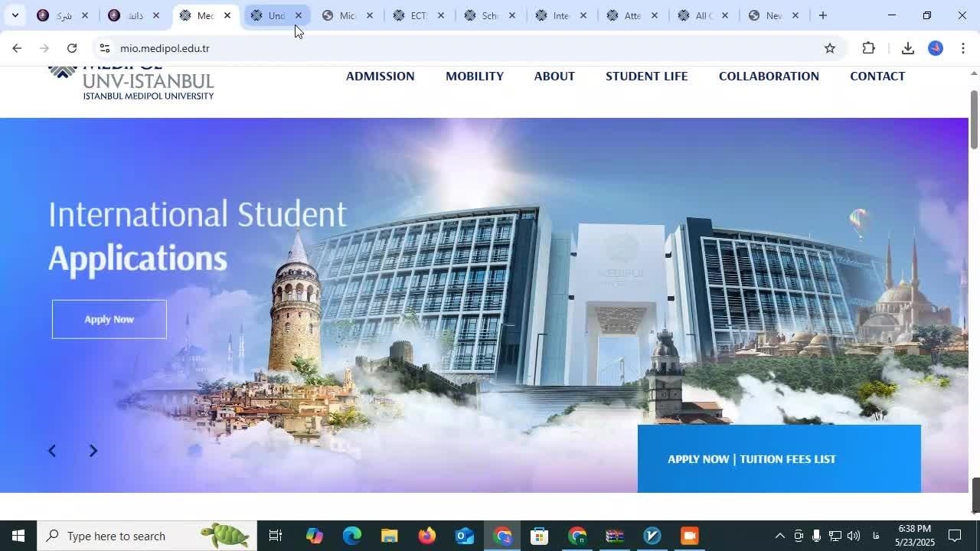This screenshot has height=551, width=980.
Task: Go to previous slide with left arrow
Action: coord(52,451)
